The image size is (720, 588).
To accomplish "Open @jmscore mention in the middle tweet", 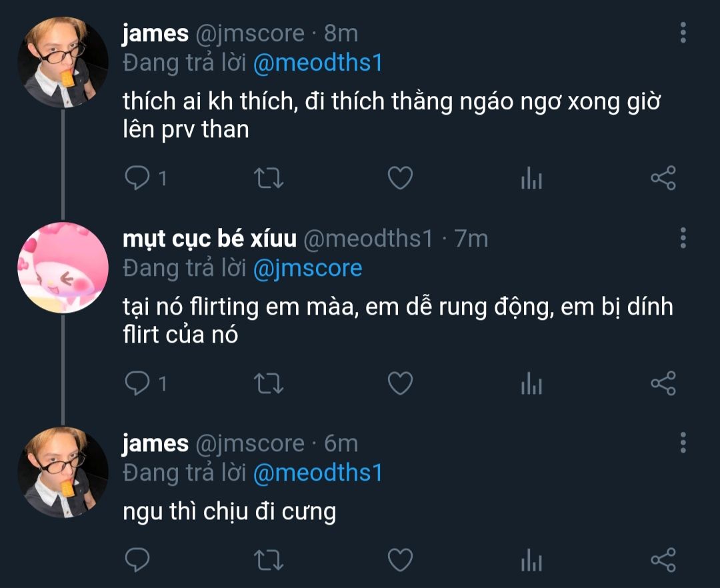I will (x=307, y=268).
